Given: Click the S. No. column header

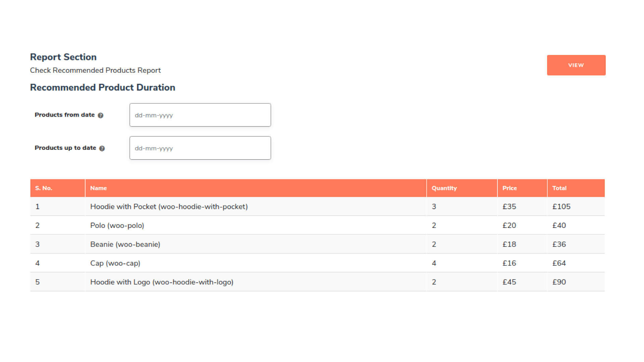Looking at the screenshot, I should coord(44,188).
